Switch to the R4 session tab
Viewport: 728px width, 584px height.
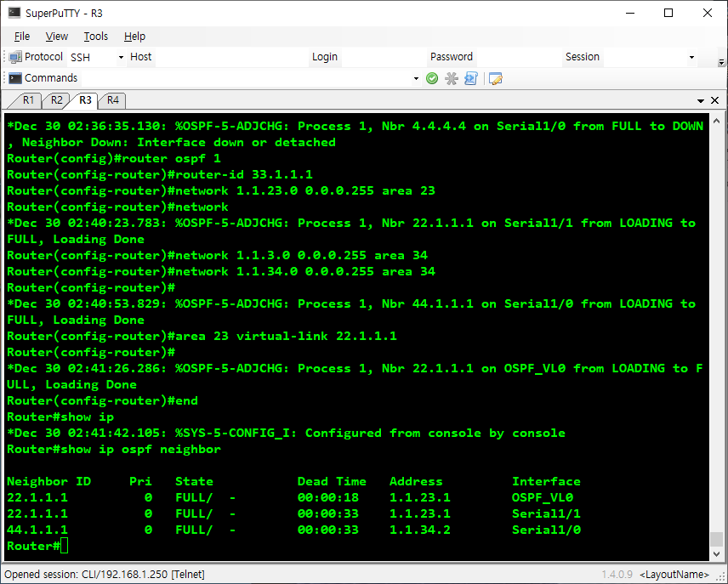tap(113, 100)
